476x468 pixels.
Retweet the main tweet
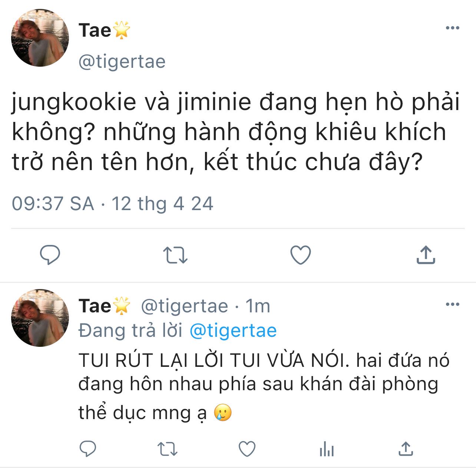pos(175,255)
